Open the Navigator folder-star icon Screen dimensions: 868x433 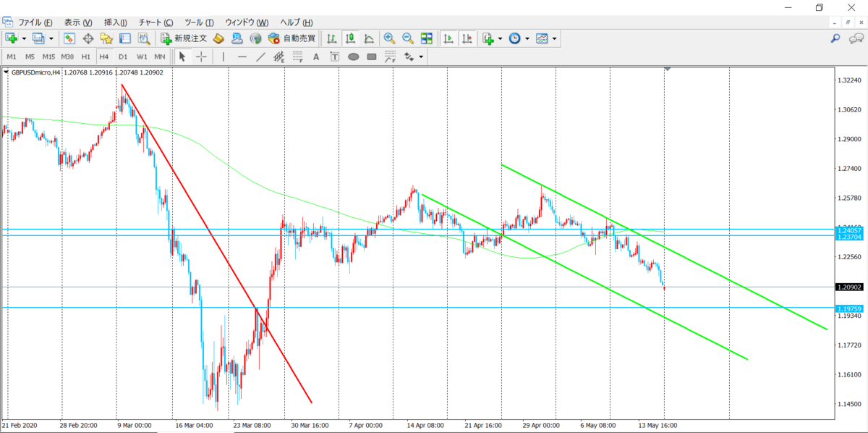pos(106,38)
